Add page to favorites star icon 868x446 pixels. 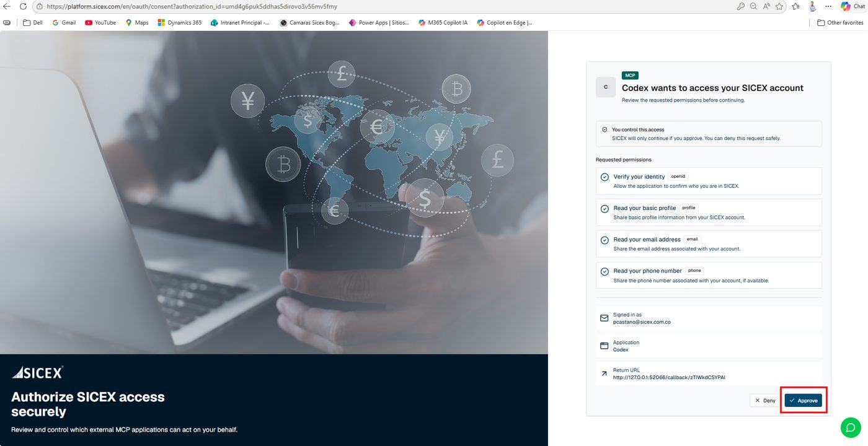(779, 6)
